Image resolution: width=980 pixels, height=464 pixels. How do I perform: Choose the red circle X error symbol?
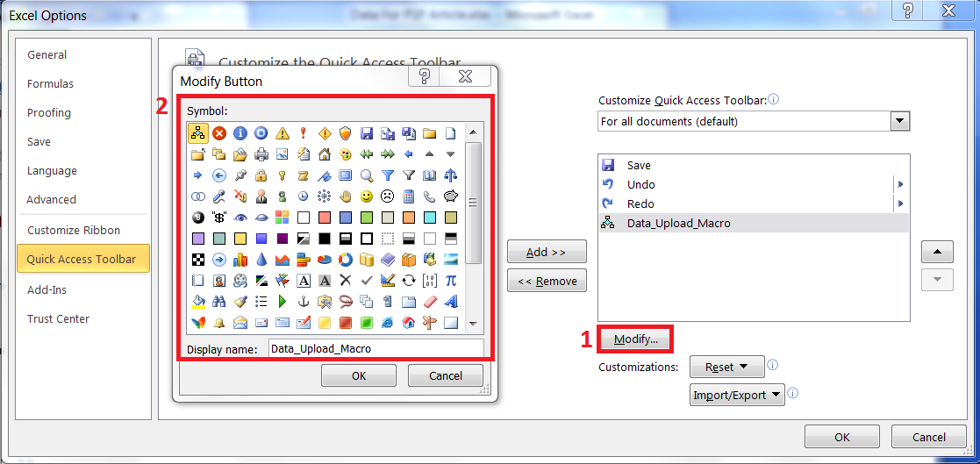click(218, 133)
